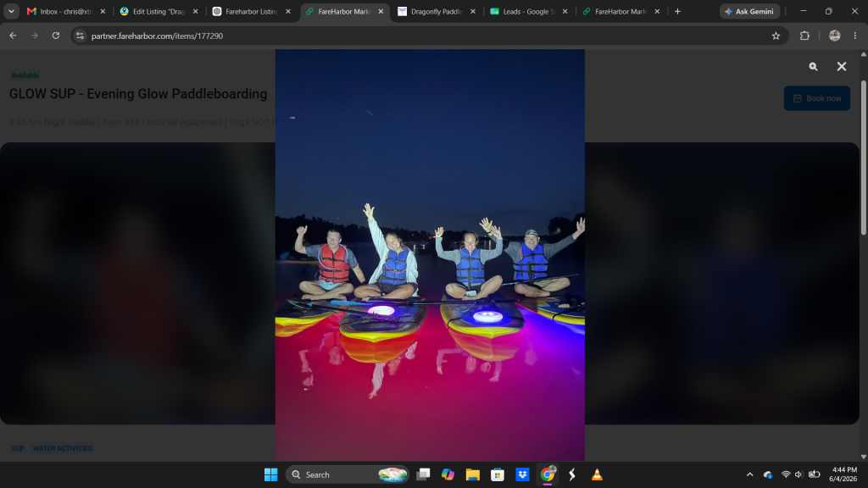Switch to Leads Google Sheets tab
This screenshot has width=868, height=488.
[529, 12]
